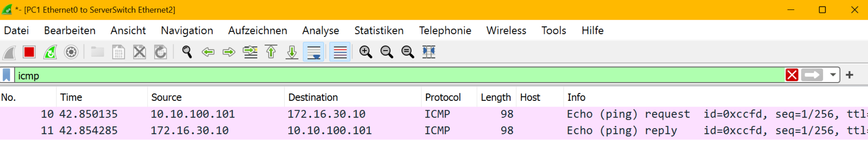Select the Echo ping reply packet row
This screenshot has height=149, width=868.
(x=341, y=131)
